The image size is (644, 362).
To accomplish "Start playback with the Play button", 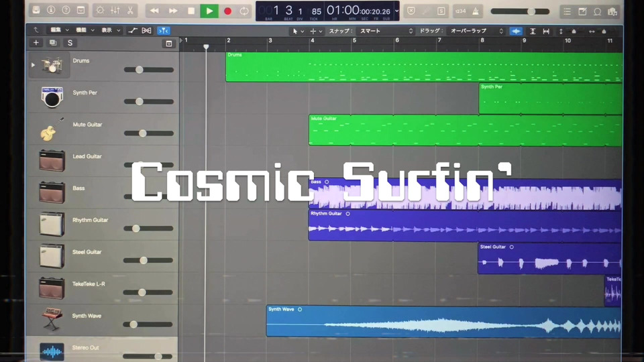I will click(x=209, y=11).
